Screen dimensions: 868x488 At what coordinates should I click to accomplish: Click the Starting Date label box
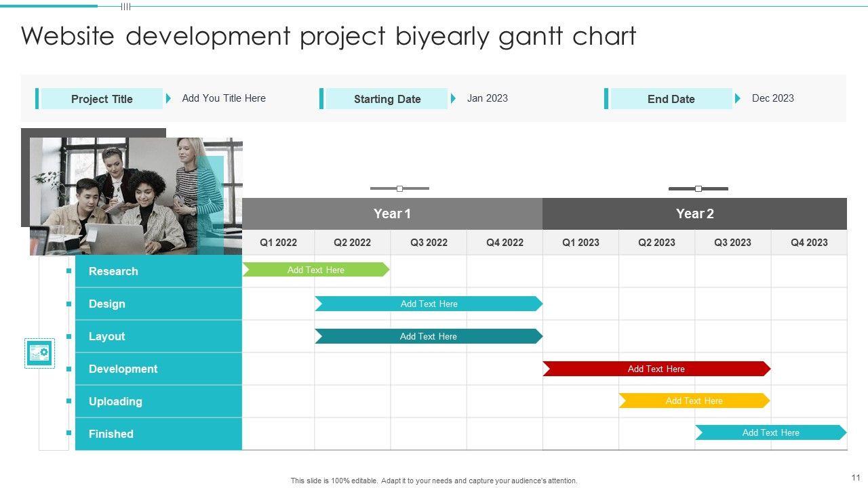pos(387,99)
